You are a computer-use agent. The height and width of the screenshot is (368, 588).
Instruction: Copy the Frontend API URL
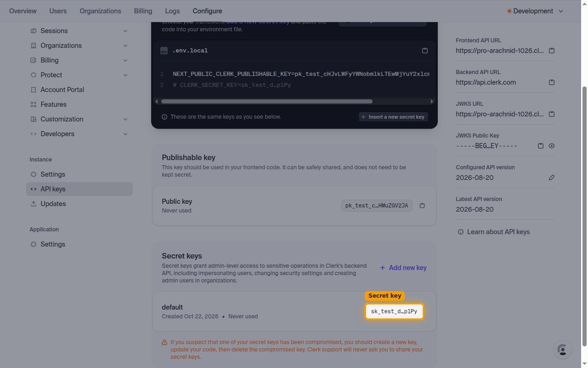(552, 51)
